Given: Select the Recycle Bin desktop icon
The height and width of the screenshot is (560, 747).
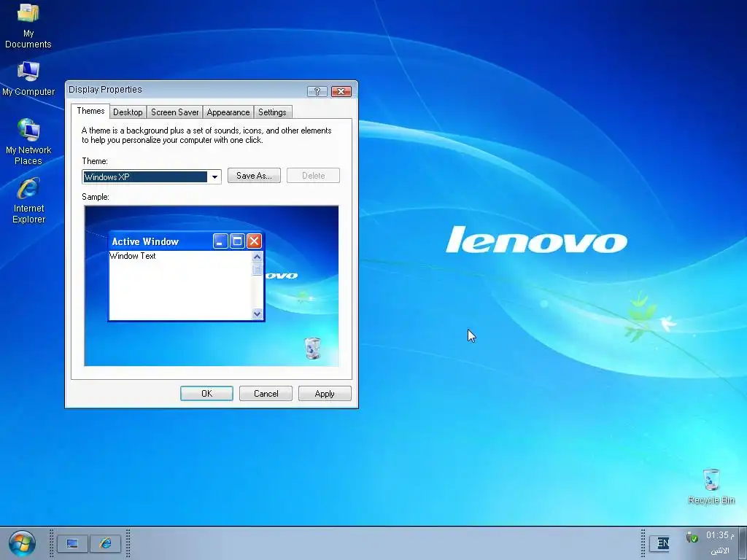Looking at the screenshot, I should pyautogui.click(x=711, y=486).
